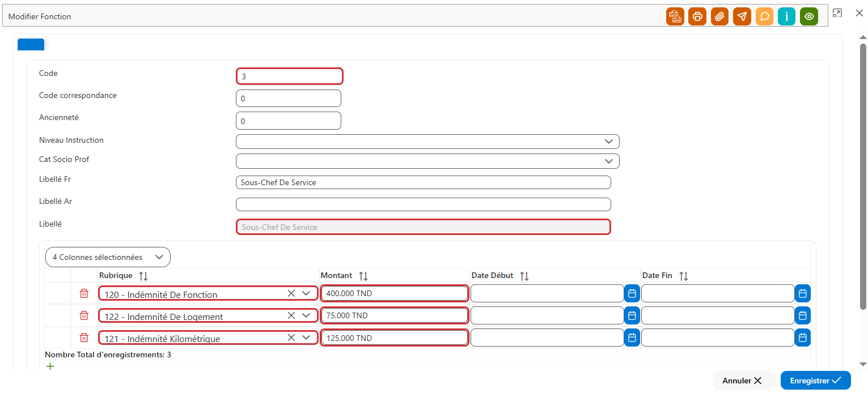Open the chat bubble comments icon
Screen dimensions: 868x393
pyautogui.click(x=764, y=16)
